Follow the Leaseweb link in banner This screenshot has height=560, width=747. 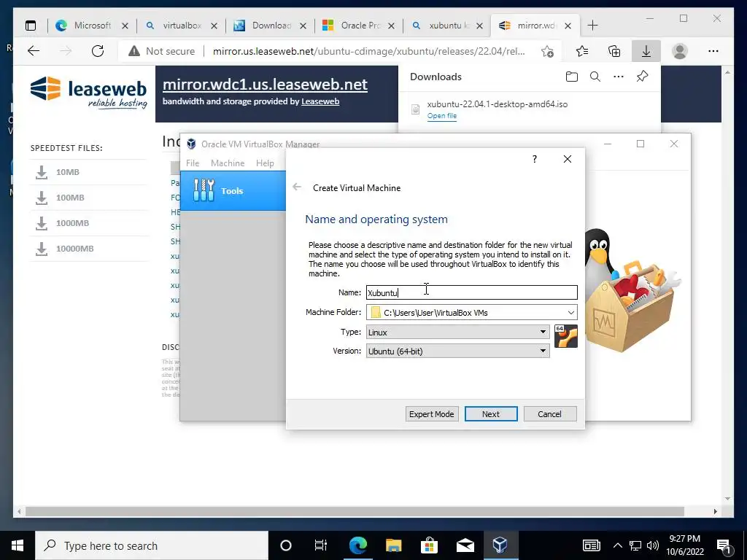(x=320, y=101)
